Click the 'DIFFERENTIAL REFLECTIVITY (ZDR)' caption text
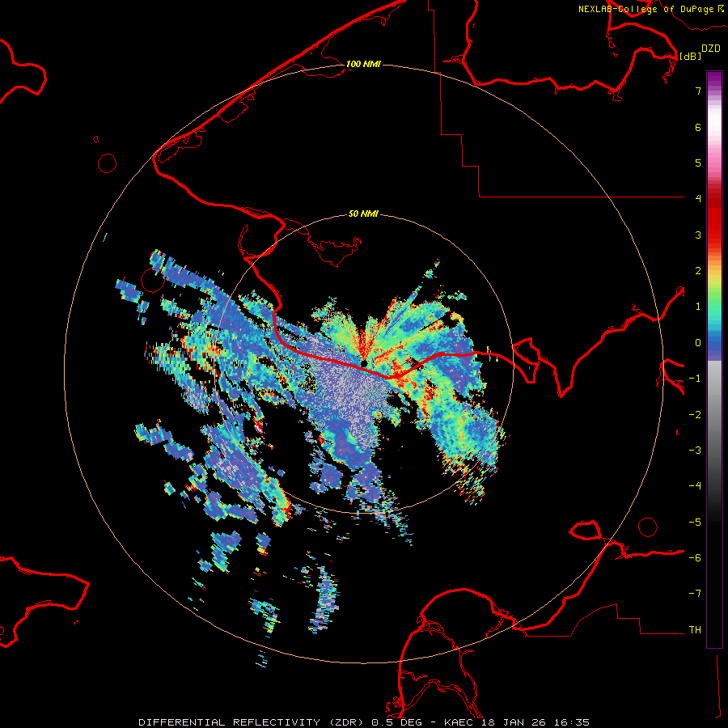 (252, 722)
